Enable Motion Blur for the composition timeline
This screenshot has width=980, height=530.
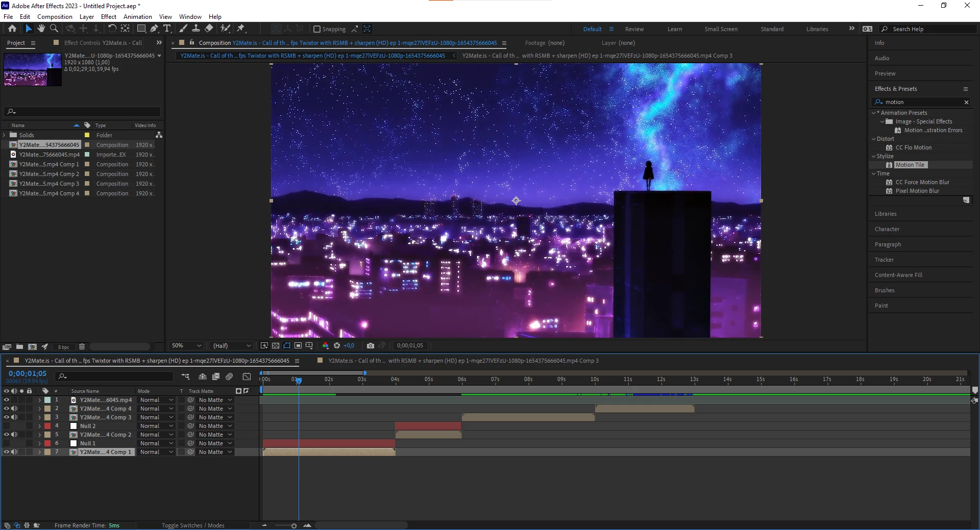point(229,376)
